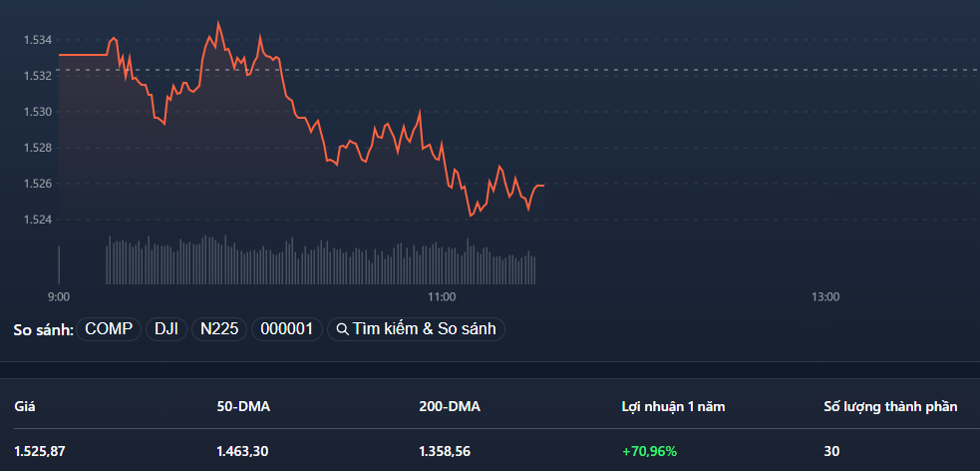This screenshot has width=980, height=471.
Task: Compare with the N225 index
Action: click(219, 329)
